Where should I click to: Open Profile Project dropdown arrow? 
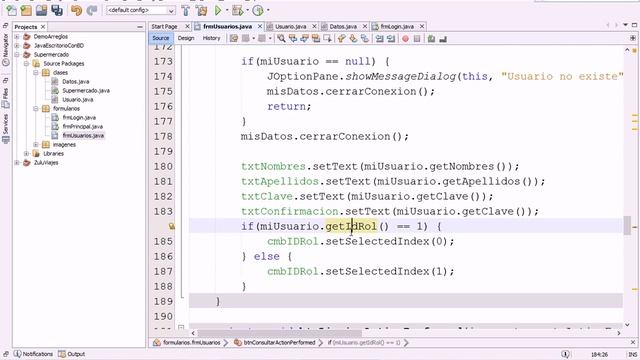(x=268, y=10)
